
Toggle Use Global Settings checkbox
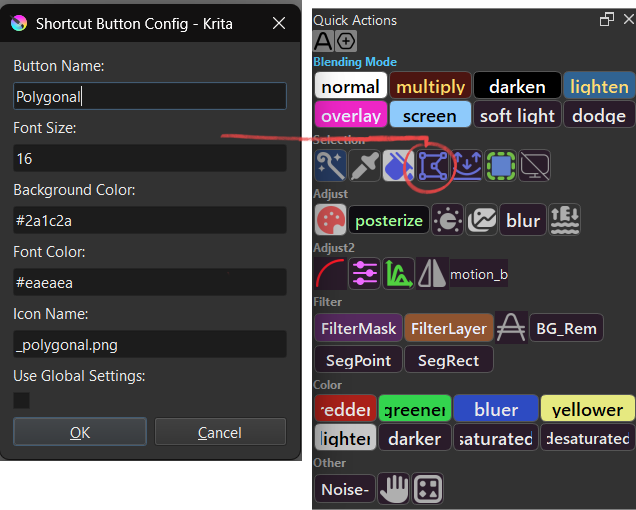click(21, 400)
